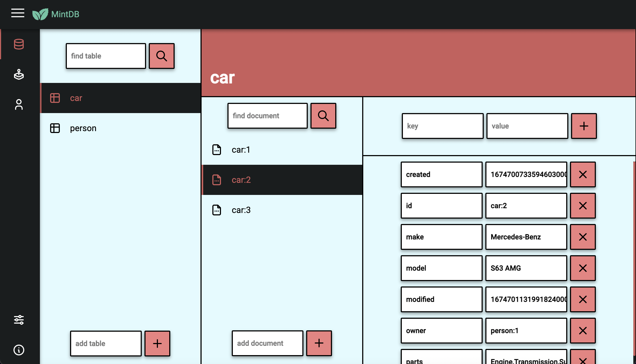Focus the find document input
636x364 pixels.
[267, 116]
